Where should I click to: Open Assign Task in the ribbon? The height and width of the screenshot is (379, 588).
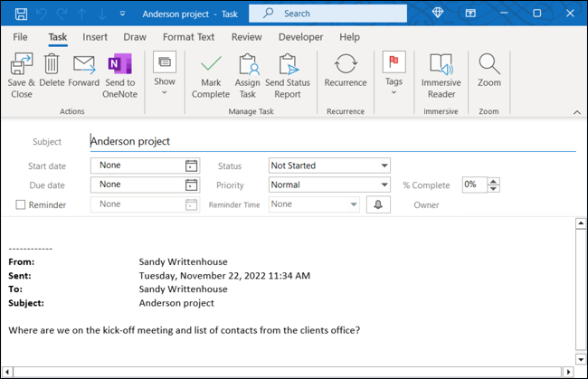(x=248, y=74)
